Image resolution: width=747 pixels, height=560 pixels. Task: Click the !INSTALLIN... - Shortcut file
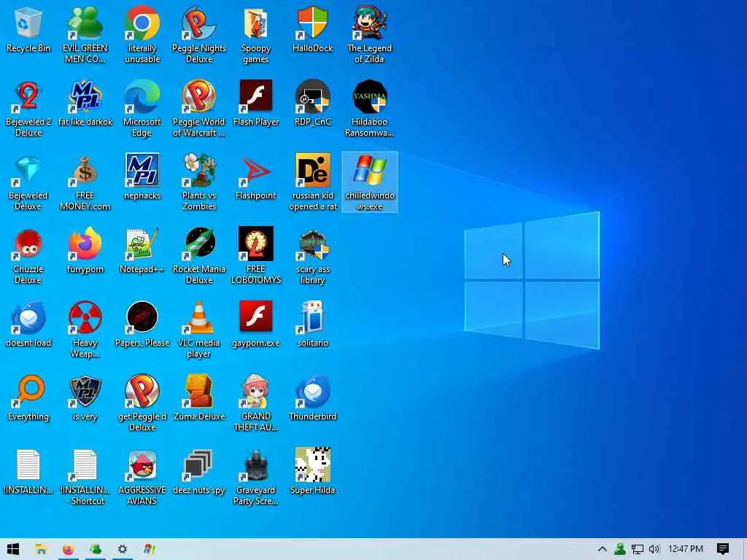85,477
